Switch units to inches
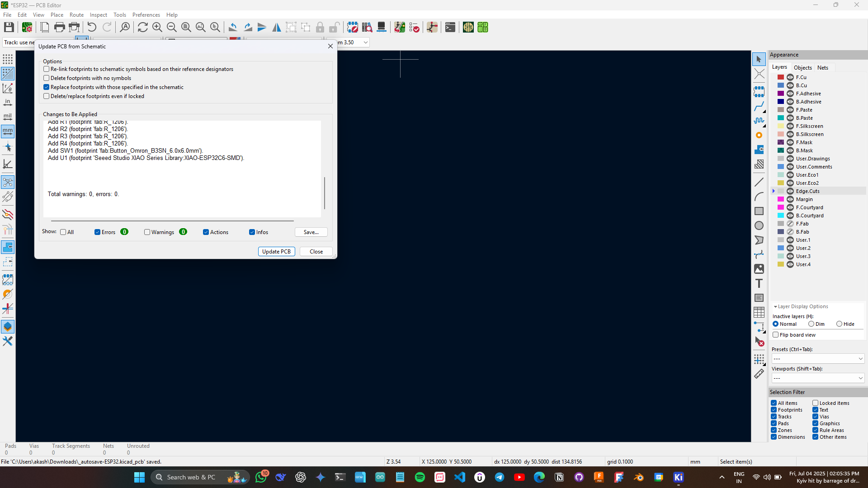 pyautogui.click(x=8, y=103)
